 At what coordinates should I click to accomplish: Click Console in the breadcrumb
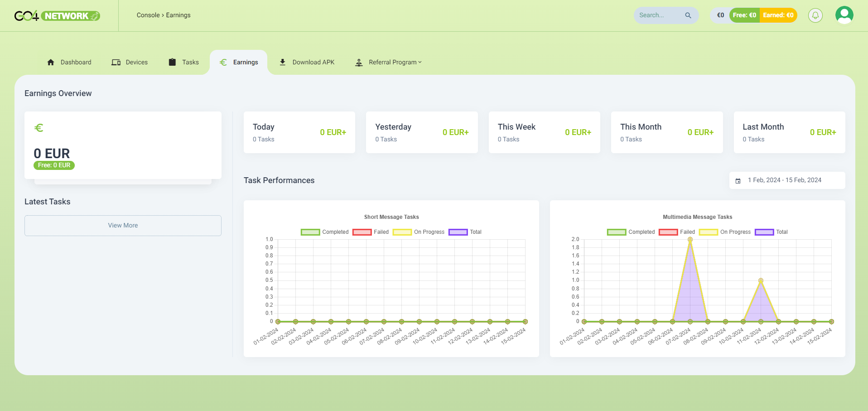coord(148,15)
